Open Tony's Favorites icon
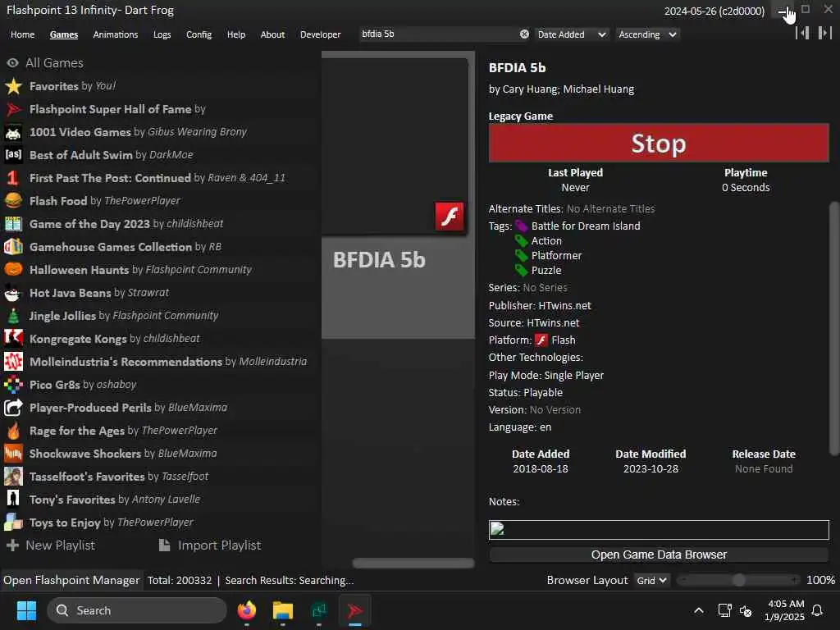840x630 pixels. [x=13, y=500]
